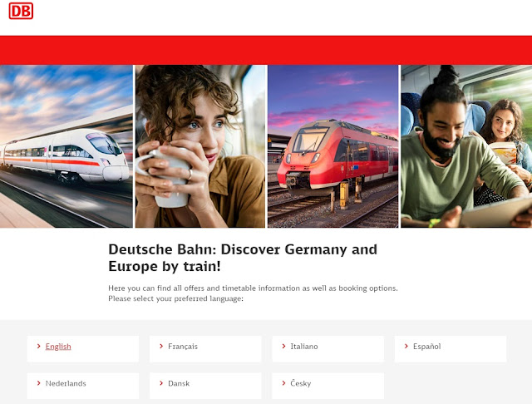532x404 pixels.
Task: Select Français as language
Action: tap(183, 347)
